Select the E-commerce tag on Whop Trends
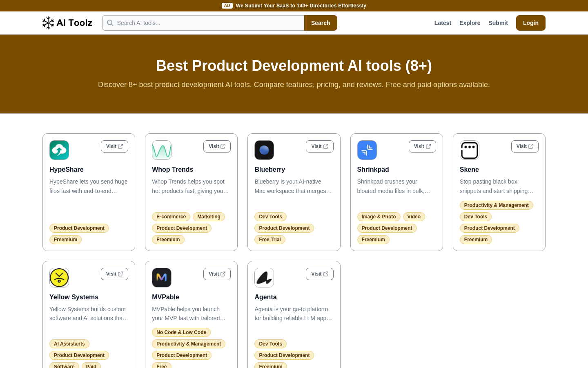The width and height of the screenshot is (588, 368). click(171, 217)
